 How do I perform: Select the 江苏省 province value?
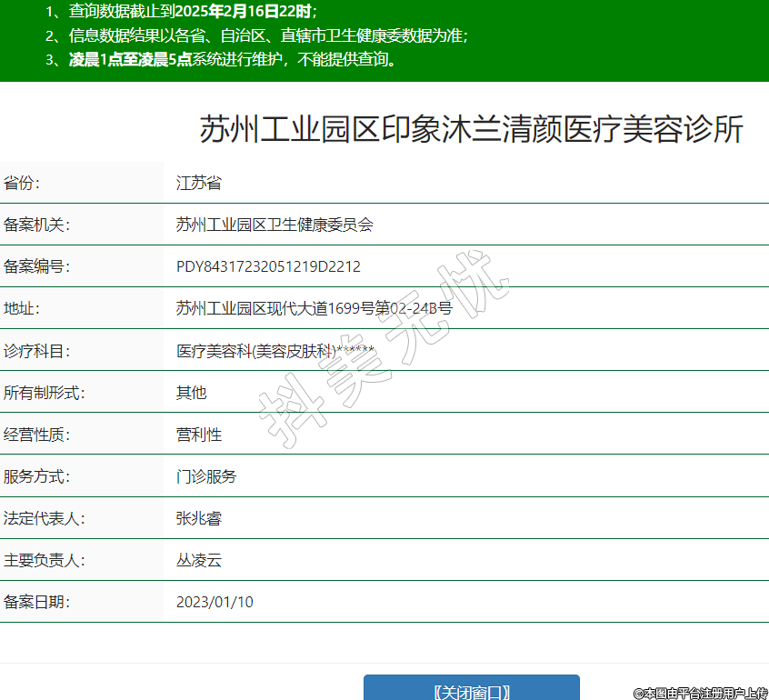point(198,183)
